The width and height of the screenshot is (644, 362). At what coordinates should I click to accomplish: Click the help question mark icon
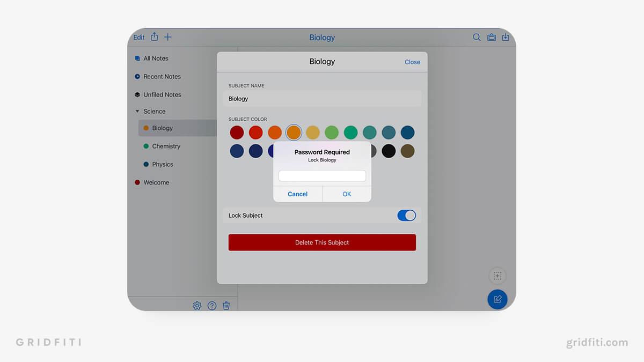(x=211, y=305)
